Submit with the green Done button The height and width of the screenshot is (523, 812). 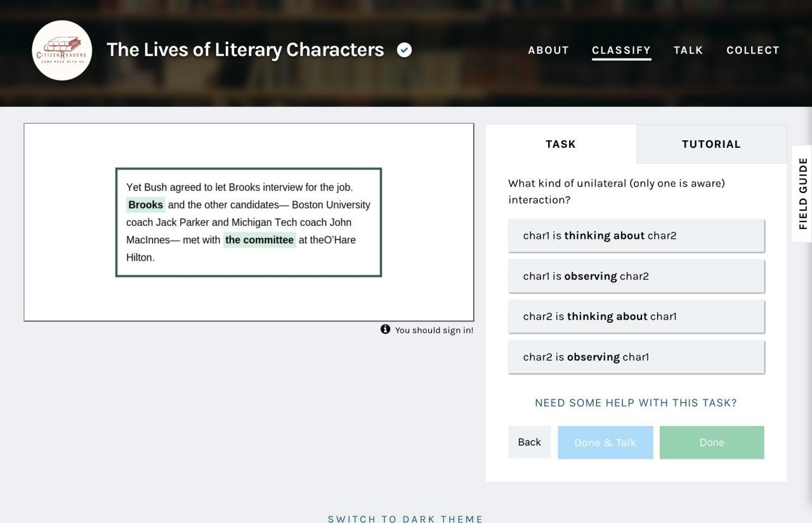[x=711, y=442]
